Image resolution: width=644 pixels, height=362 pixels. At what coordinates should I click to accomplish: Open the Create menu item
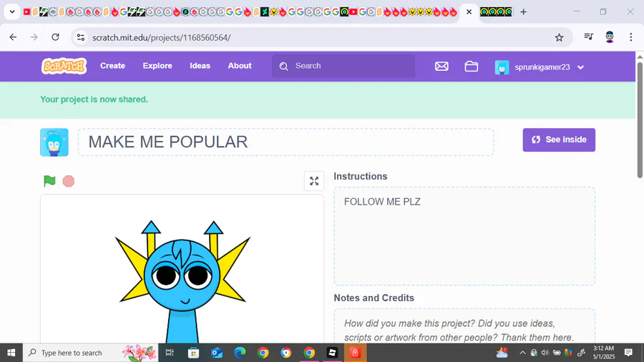[x=112, y=66]
